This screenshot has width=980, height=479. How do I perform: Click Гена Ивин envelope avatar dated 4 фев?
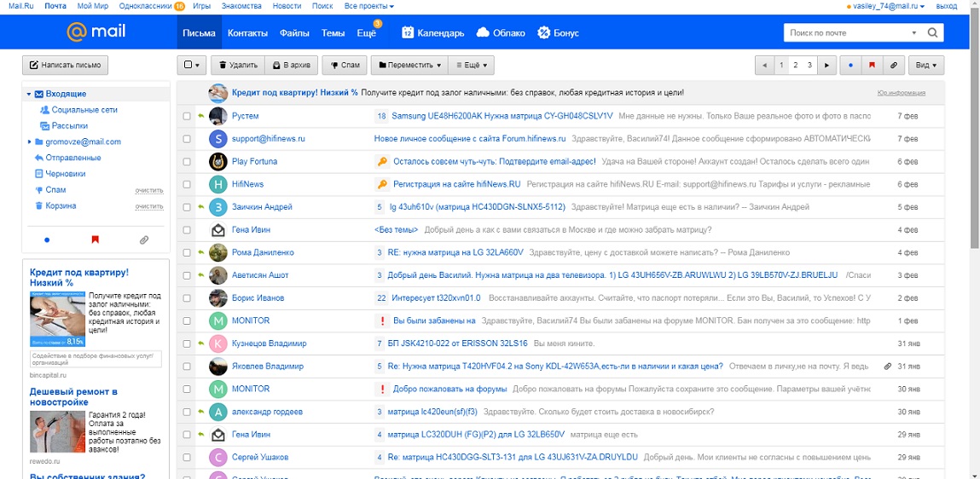point(218,230)
